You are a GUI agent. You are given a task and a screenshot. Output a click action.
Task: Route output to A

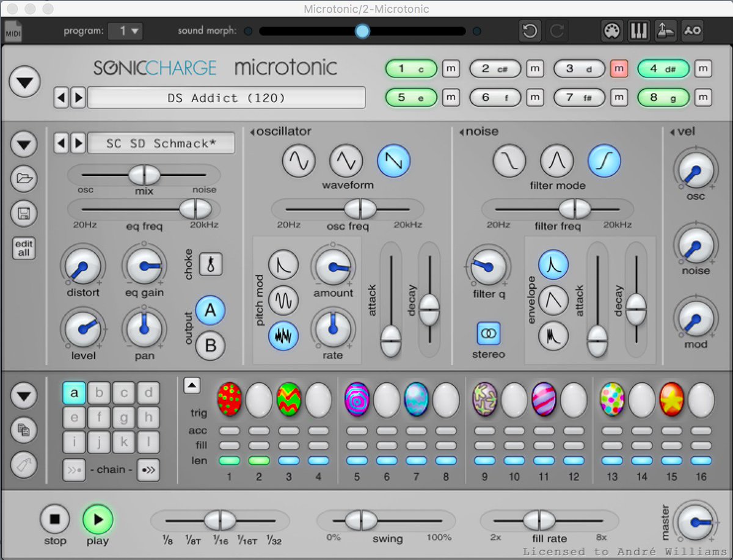tap(210, 310)
